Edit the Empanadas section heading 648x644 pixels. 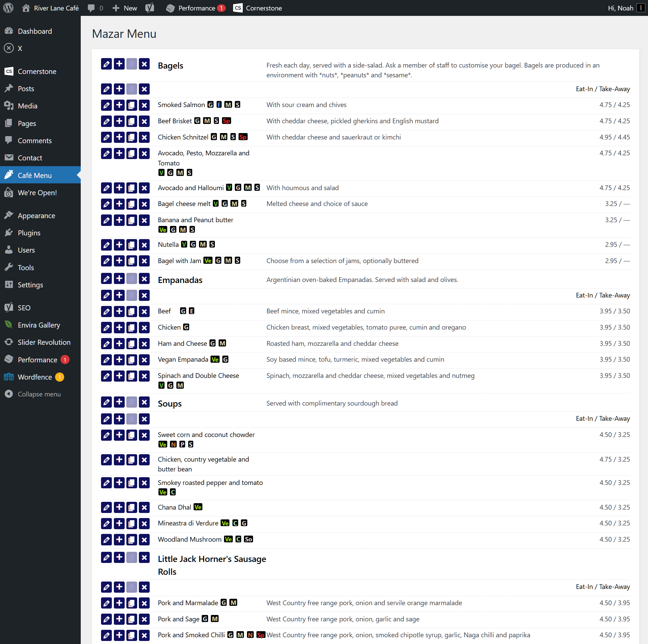click(x=106, y=279)
